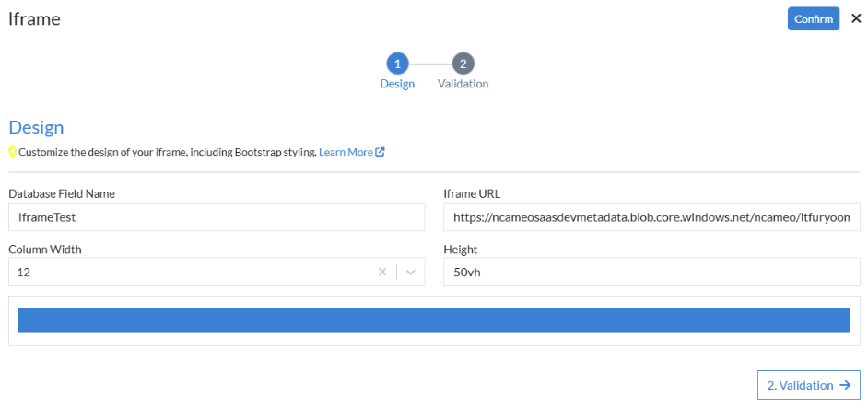
Task: Go to 2. Validation button
Action: pyautogui.click(x=808, y=385)
